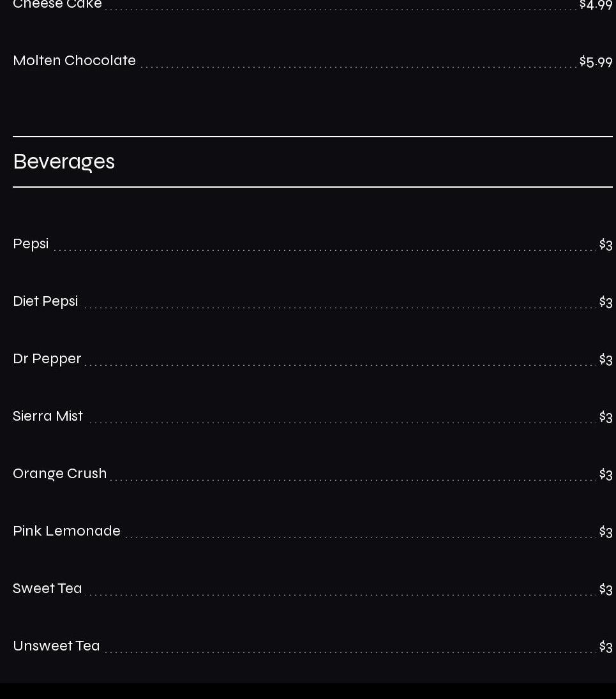Click the Pink Lemonade $3 price

[x=606, y=532]
